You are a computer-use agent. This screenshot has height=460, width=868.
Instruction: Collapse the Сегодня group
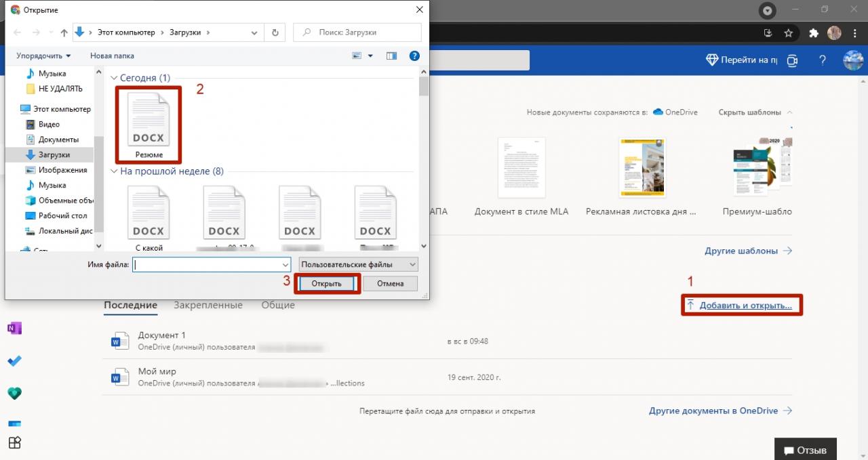114,79
